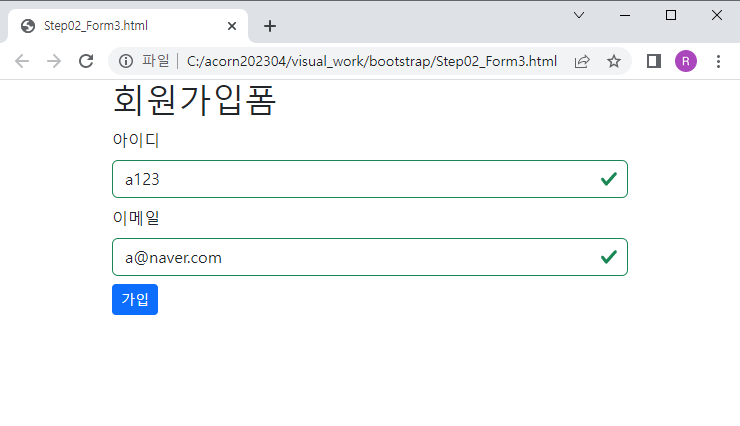Image resolution: width=740 pixels, height=426 pixels.
Task: Open the profile avatar R menu
Action: pyautogui.click(x=686, y=61)
